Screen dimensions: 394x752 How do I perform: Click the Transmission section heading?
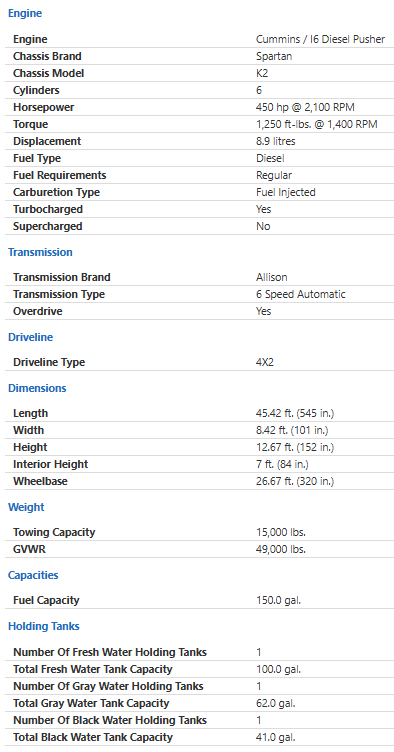click(x=40, y=252)
